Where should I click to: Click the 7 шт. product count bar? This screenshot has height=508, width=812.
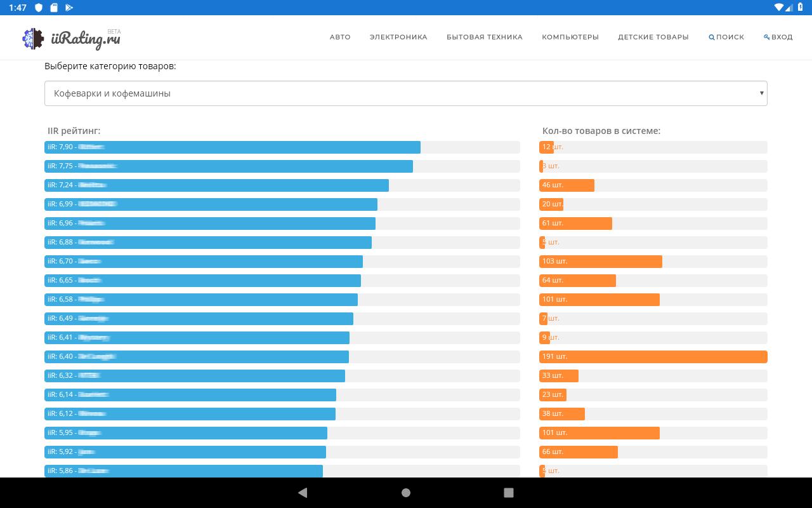coord(544,319)
